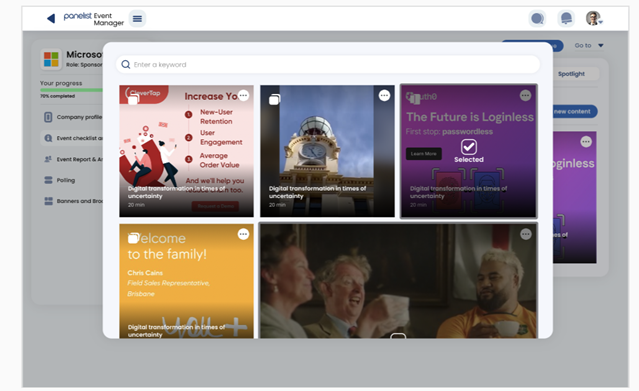Open Event checklist in the sidebar
The image size is (639, 391).
tap(72, 138)
